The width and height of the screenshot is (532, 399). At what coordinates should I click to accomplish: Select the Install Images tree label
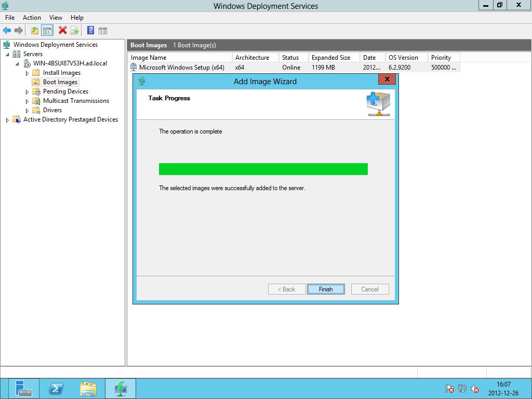click(x=62, y=73)
